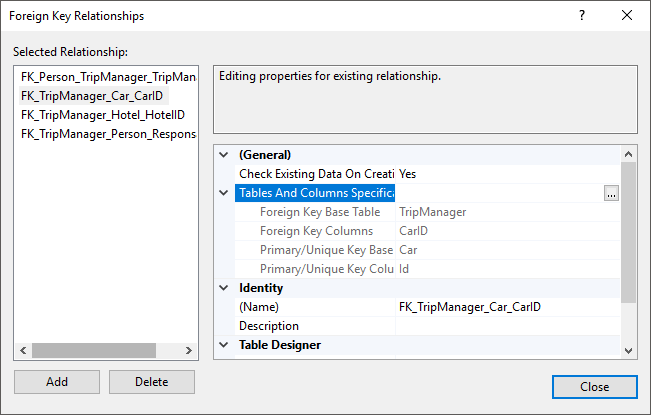Click left arrow of relationship list scrollbar
Screen dimensions: 651x415
pos(23,350)
